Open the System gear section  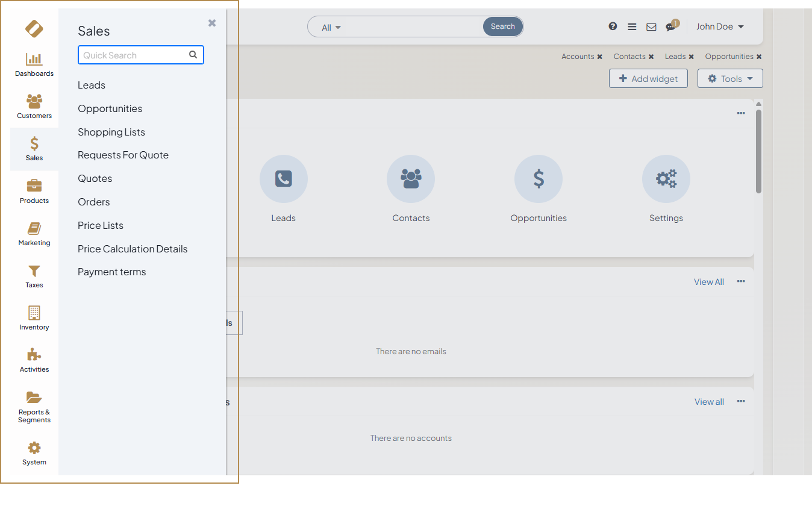click(34, 453)
